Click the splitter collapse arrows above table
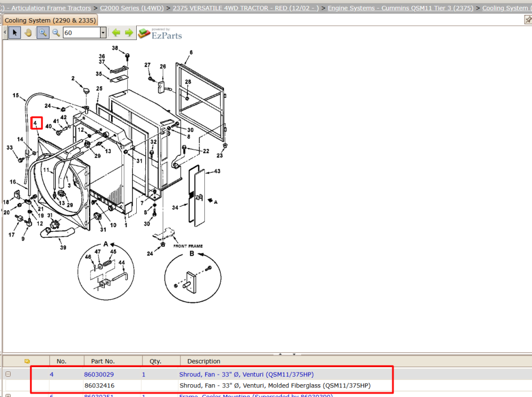Viewport: 532px width, 397px height. pyautogui.click(x=287, y=354)
